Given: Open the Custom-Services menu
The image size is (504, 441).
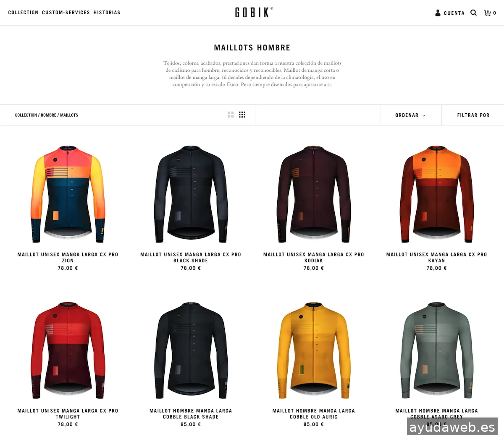Looking at the screenshot, I should (x=66, y=13).
